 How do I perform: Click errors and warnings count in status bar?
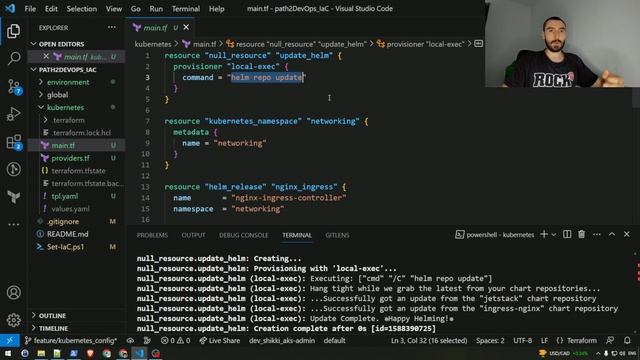[x=176, y=340]
